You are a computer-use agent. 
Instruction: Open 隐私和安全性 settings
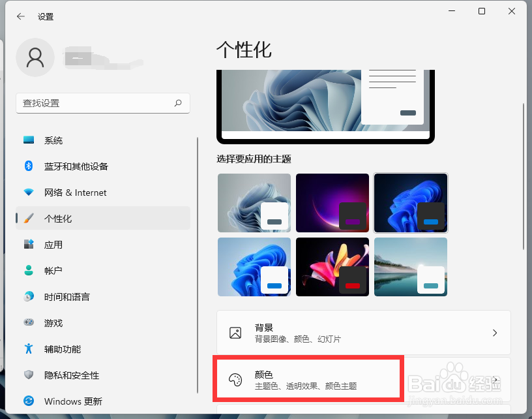click(x=103, y=375)
